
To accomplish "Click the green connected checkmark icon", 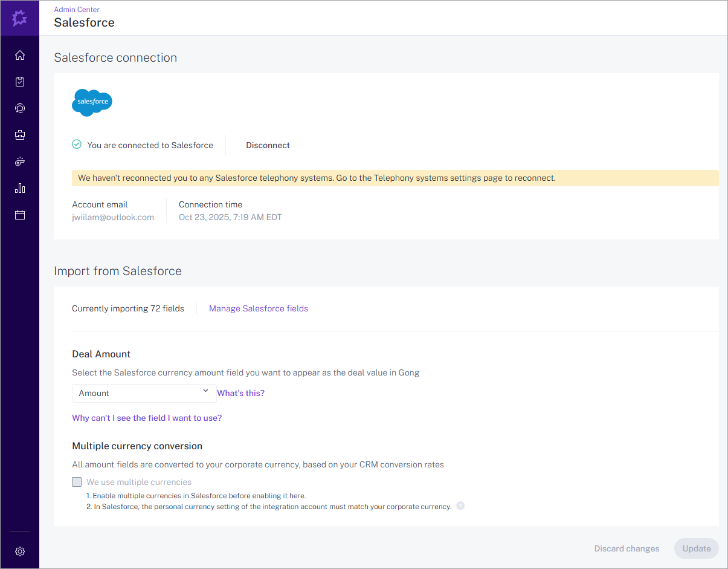I will pos(77,145).
